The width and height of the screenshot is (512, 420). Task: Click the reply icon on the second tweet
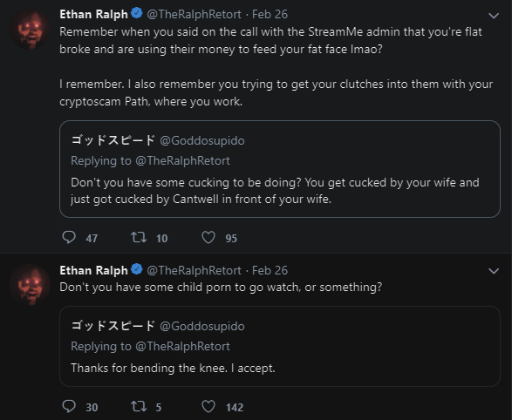pos(69,406)
